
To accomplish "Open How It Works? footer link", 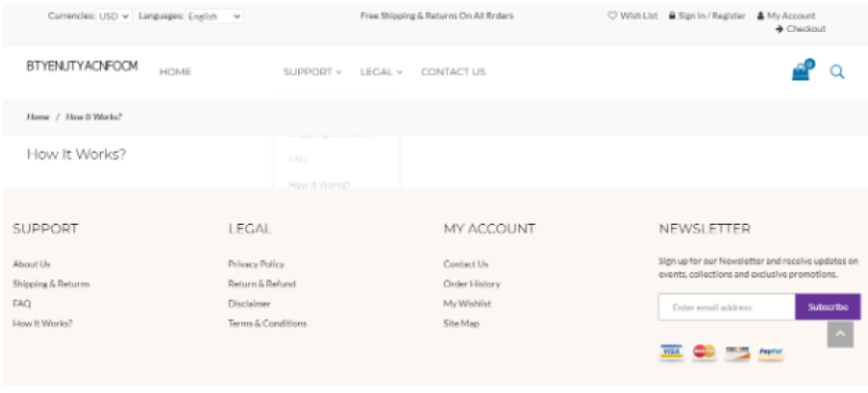I will pos(42,323).
